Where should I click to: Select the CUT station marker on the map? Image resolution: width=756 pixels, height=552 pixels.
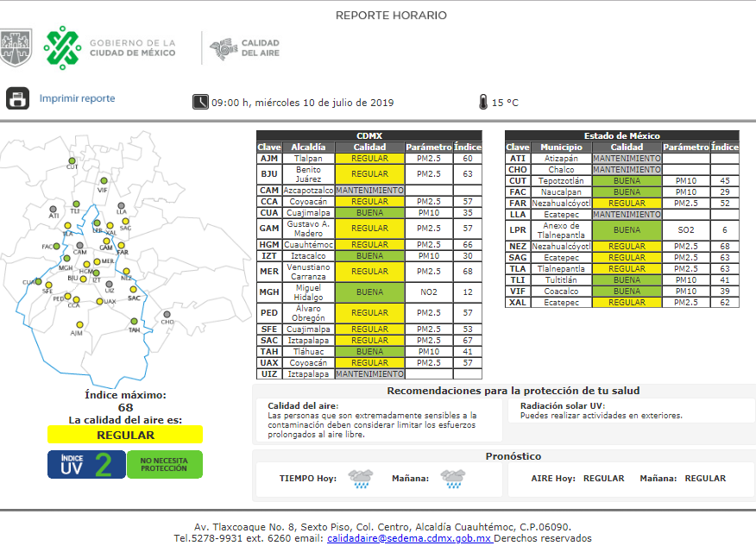coord(72,161)
